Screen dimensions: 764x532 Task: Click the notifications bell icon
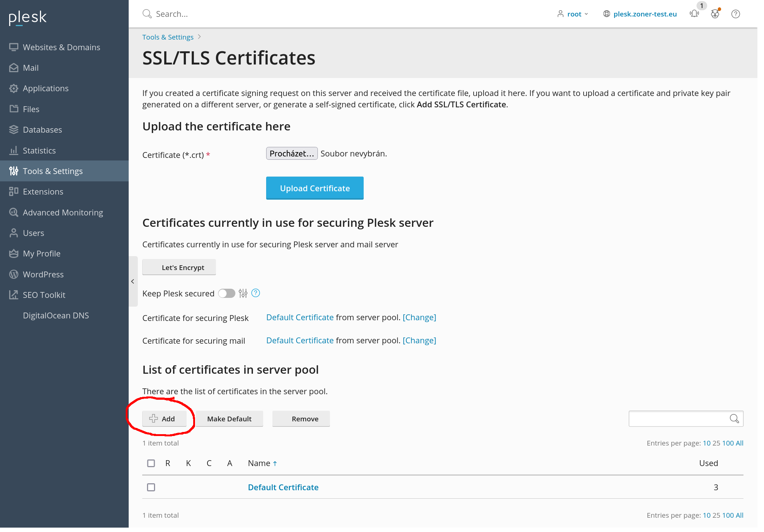click(694, 14)
